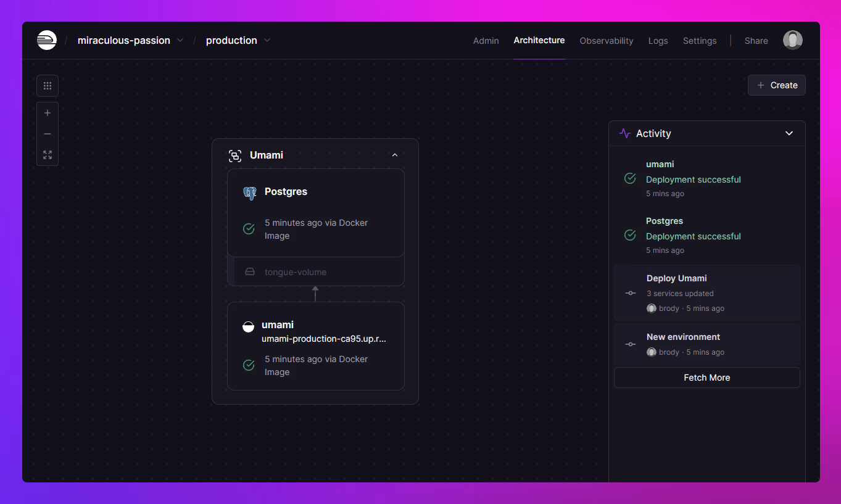The height and width of the screenshot is (504, 841).
Task: Click Postgres '5 minutes ago via Docker Image'
Action: [316, 229]
